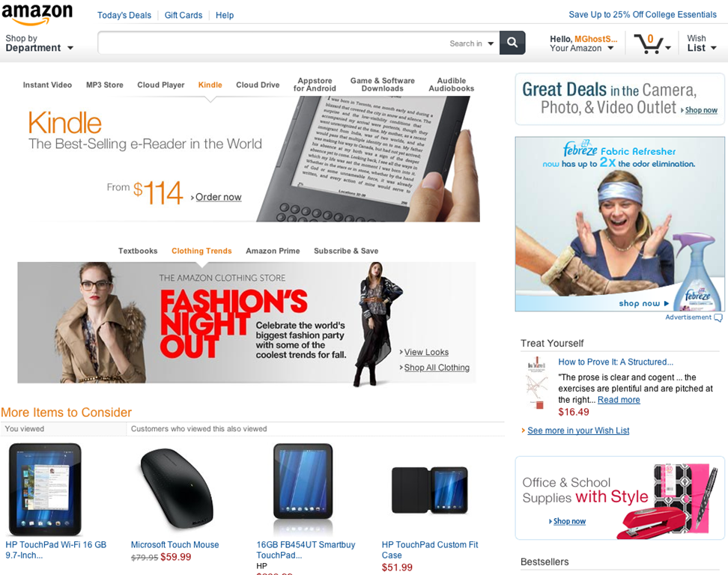The width and height of the screenshot is (728, 575).
Task: Switch to the Cloud Player tab
Action: click(x=160, y=85)
